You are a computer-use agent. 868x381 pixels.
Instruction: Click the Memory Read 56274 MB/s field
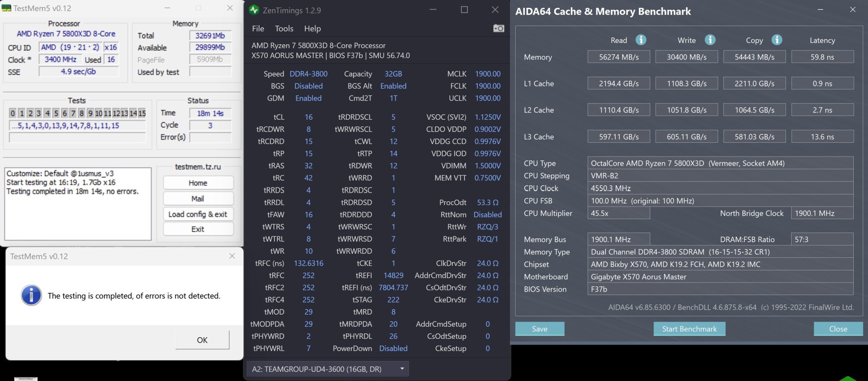click(x=618, y=57)
